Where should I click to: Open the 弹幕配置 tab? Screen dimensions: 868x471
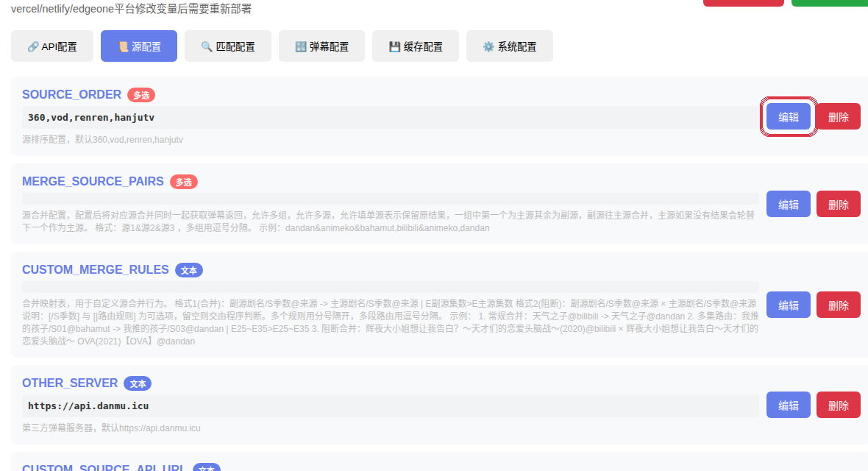321,46
